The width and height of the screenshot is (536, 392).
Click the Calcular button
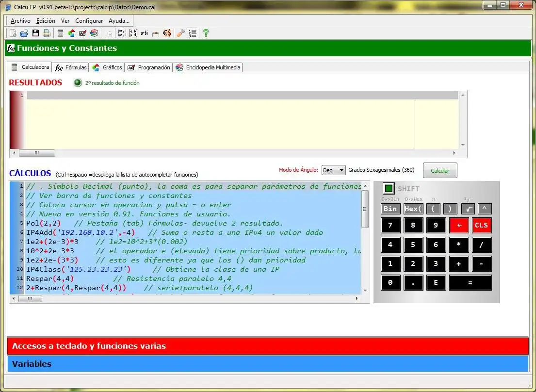440,171
